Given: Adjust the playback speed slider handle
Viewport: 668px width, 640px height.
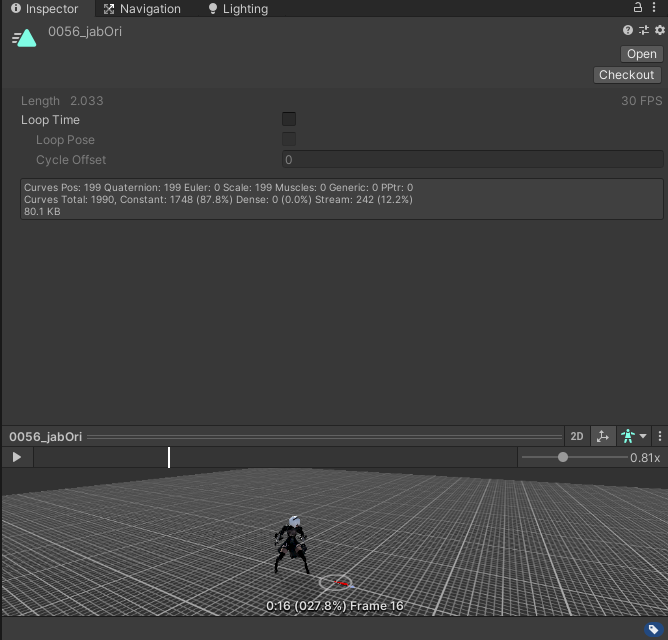Looking at the screenshot, I should (x=563, y=457).
